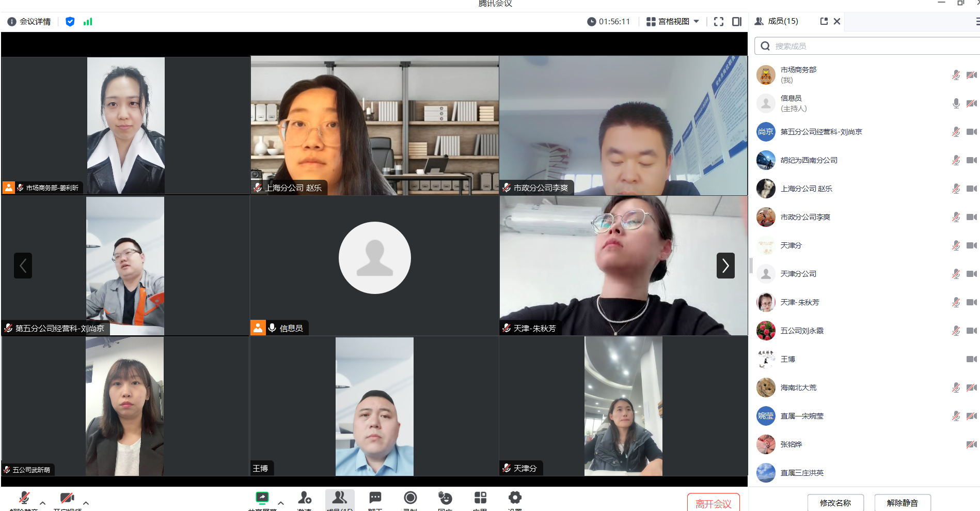Click 修改名称 rename button

pos(835,503)
